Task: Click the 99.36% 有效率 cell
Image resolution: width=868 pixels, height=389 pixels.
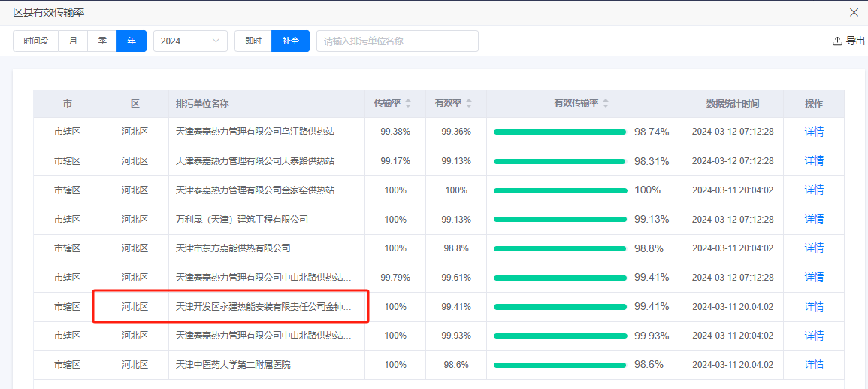Action: (456, 132)
